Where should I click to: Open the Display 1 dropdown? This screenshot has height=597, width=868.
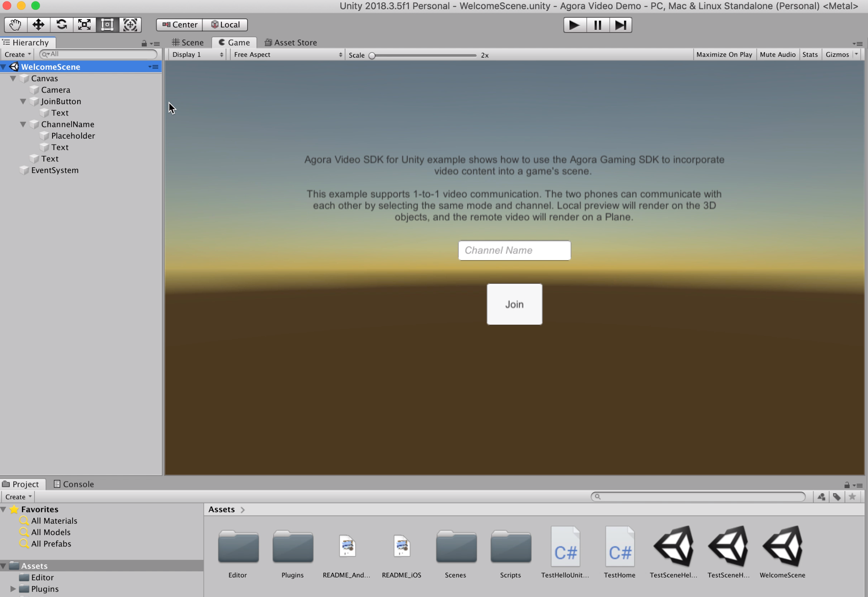[197, 54]
